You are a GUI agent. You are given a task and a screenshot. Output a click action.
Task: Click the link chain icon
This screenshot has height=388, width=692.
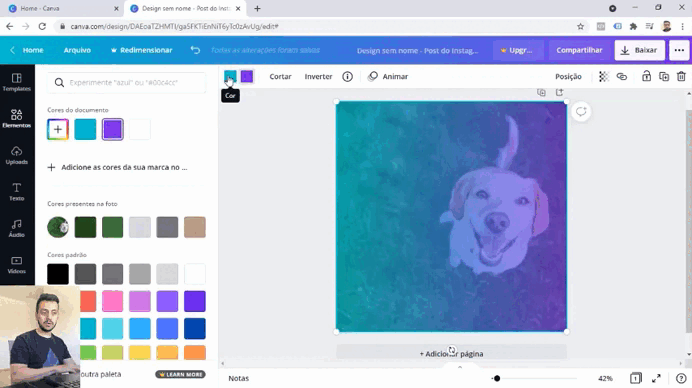click(622, 76)
